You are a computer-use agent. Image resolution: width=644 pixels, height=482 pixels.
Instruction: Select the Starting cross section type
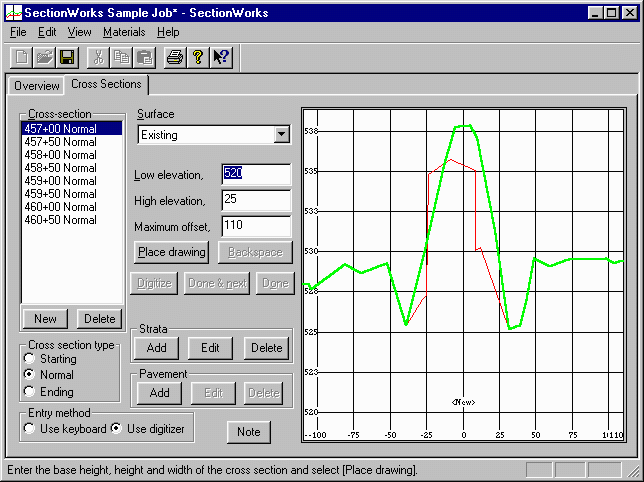click(x=33, y=359)
